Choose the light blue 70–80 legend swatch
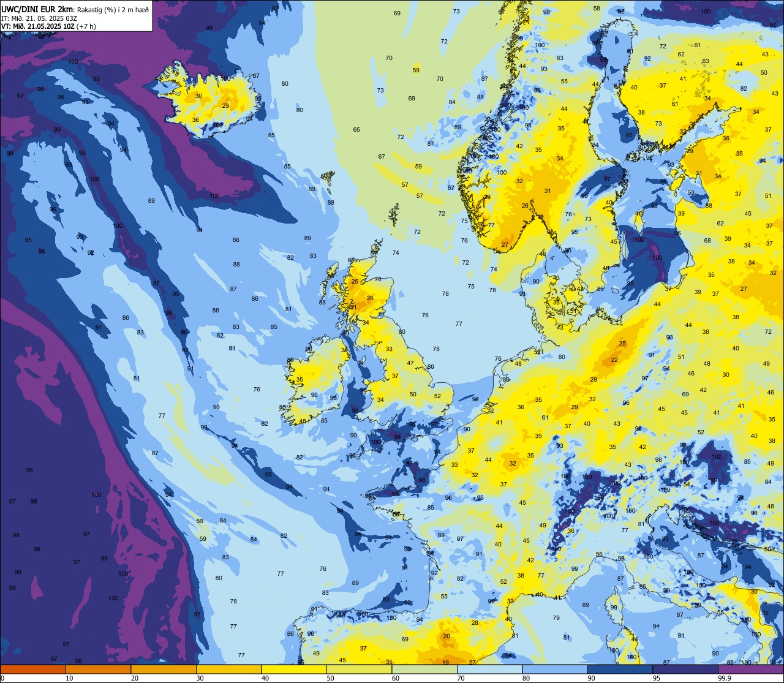Viewport: 784px width, 683px height. (x=489, y=669)
